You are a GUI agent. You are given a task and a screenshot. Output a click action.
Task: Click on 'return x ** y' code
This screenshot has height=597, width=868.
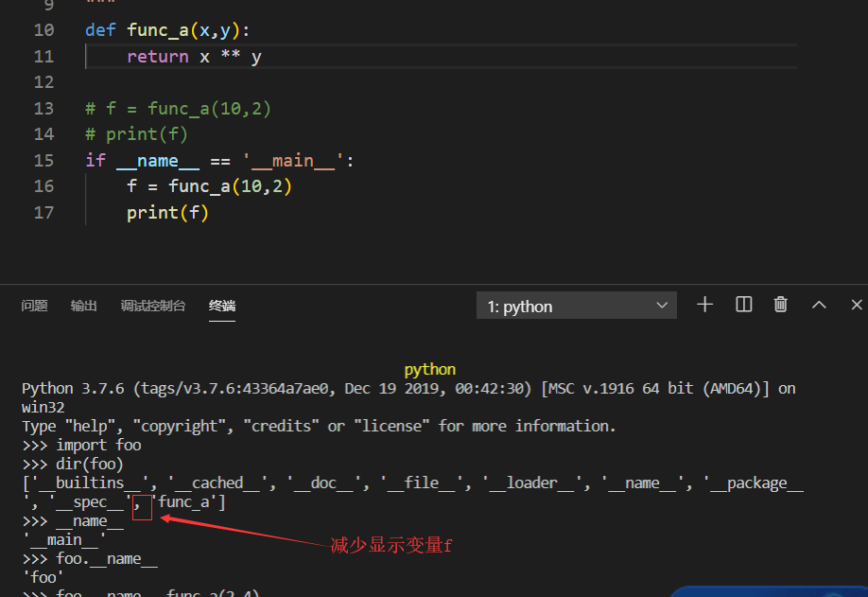pos(194,57)
